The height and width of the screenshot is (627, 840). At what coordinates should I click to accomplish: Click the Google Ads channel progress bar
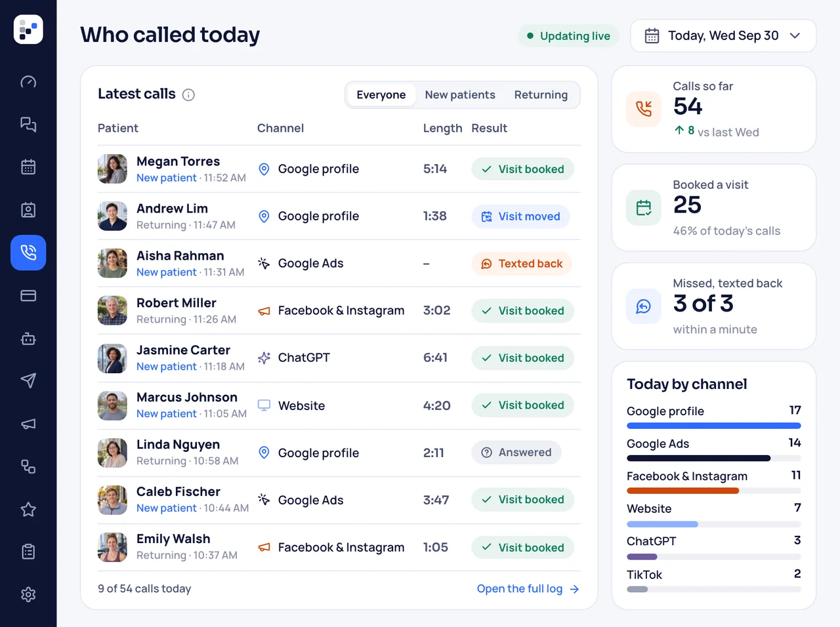tap(714, 458)
